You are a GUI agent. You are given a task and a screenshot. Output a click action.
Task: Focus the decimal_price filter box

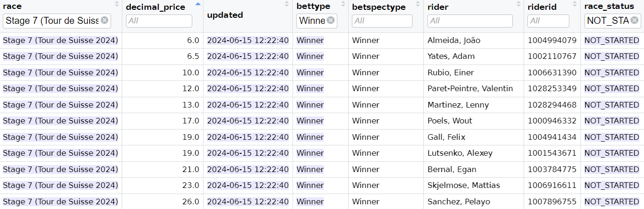[159, 21]
